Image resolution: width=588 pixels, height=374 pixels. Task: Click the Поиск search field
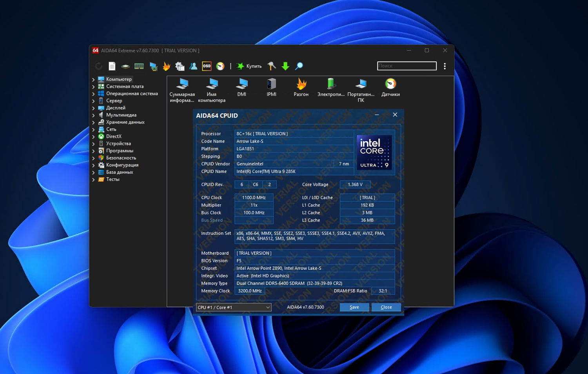(407, 66)
